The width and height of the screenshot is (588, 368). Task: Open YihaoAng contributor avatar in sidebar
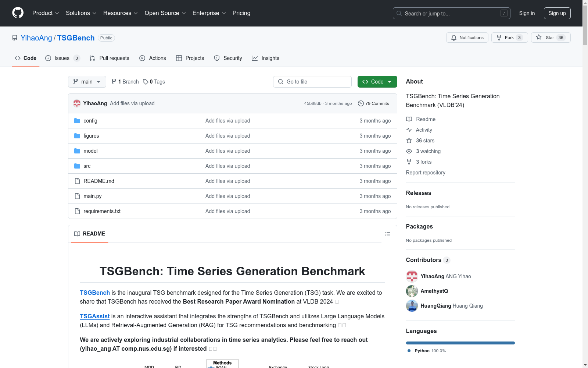click(412, 276)
